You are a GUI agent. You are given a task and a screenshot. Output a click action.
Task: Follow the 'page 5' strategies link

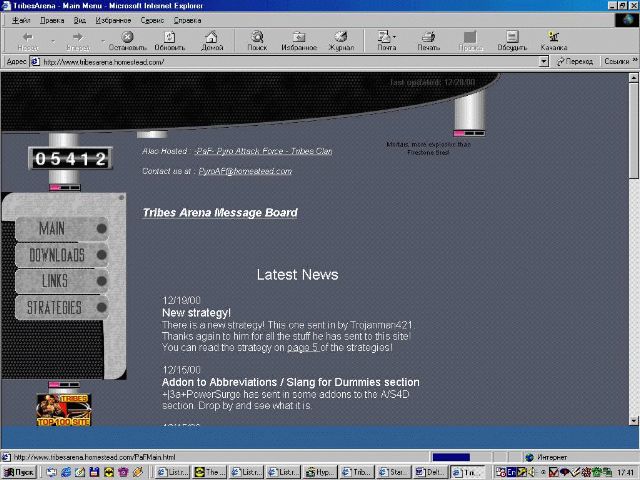[x=302, y=348]
